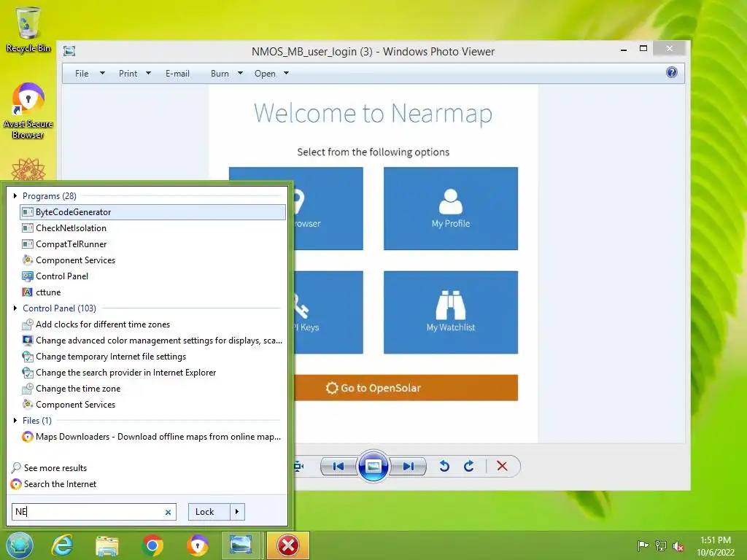747x560 pixels.
Task: Click the taskbar clock showing 1:51 PM
Action: coord(716,546)
